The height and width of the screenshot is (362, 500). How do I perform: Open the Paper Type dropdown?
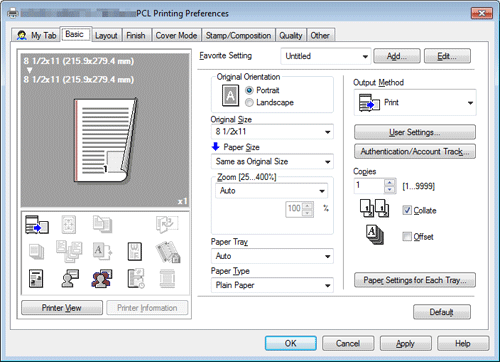[272, 285]
